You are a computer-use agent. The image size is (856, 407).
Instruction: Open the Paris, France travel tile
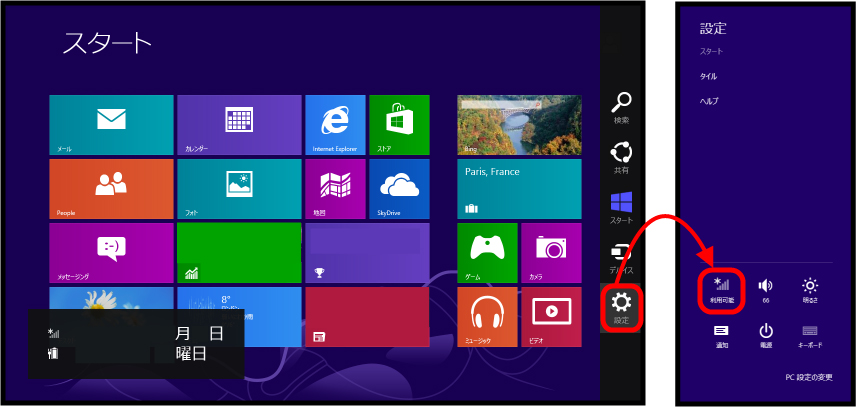pyautogui.click(x=519, y=189)
